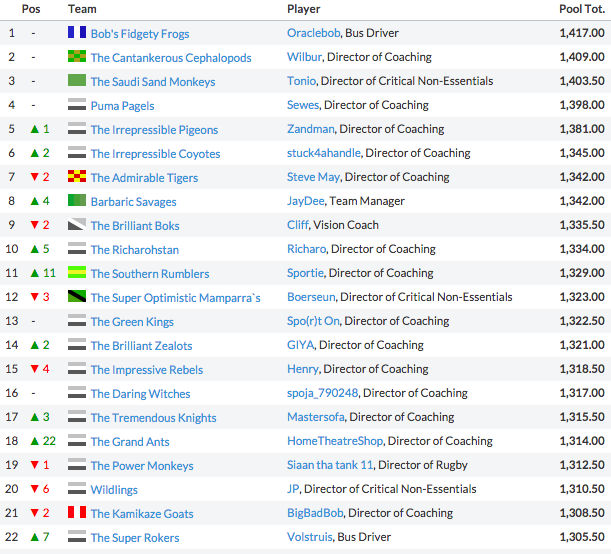This screenshot has width=611, height=554.
Task: Click the Admirable Tigers red-yellow flag icon
Action: [x=77, y=176]
